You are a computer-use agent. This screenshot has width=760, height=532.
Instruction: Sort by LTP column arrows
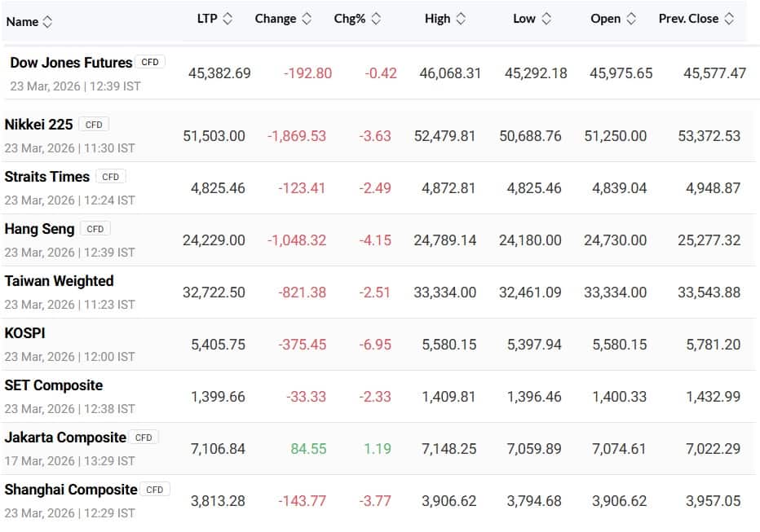coord(228,19)
